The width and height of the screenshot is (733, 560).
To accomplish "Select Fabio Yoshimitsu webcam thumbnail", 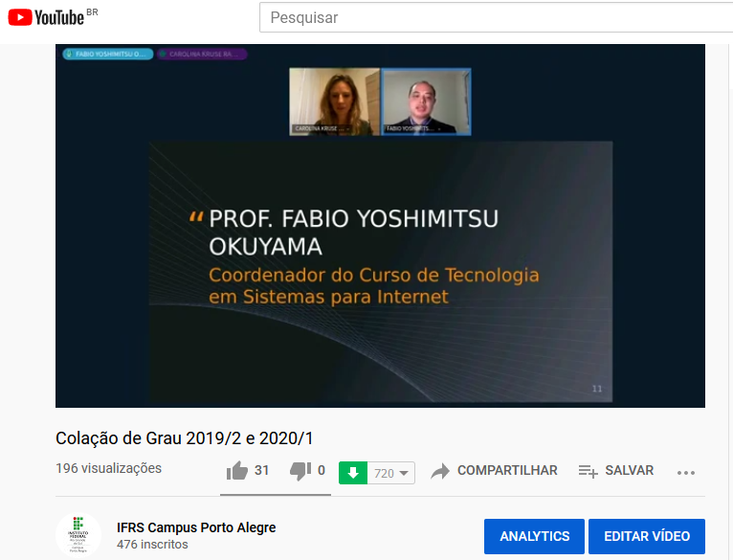I will [x=426, y=101].
